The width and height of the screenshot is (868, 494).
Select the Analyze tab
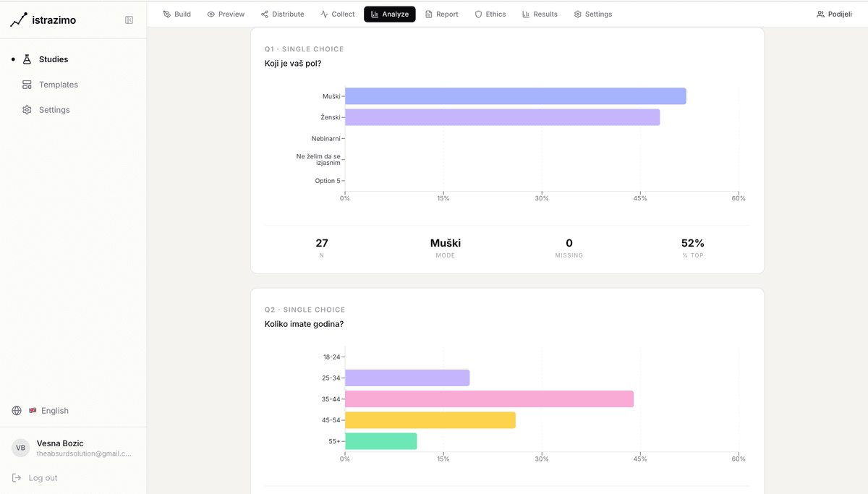389,14
